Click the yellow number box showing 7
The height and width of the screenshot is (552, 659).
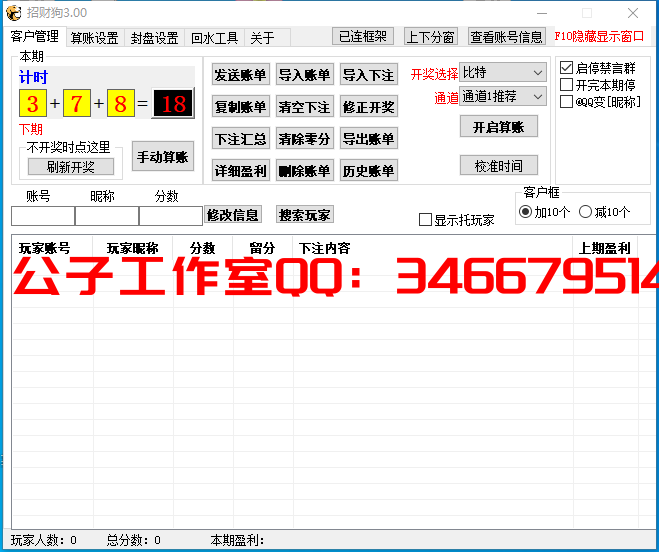76,103
